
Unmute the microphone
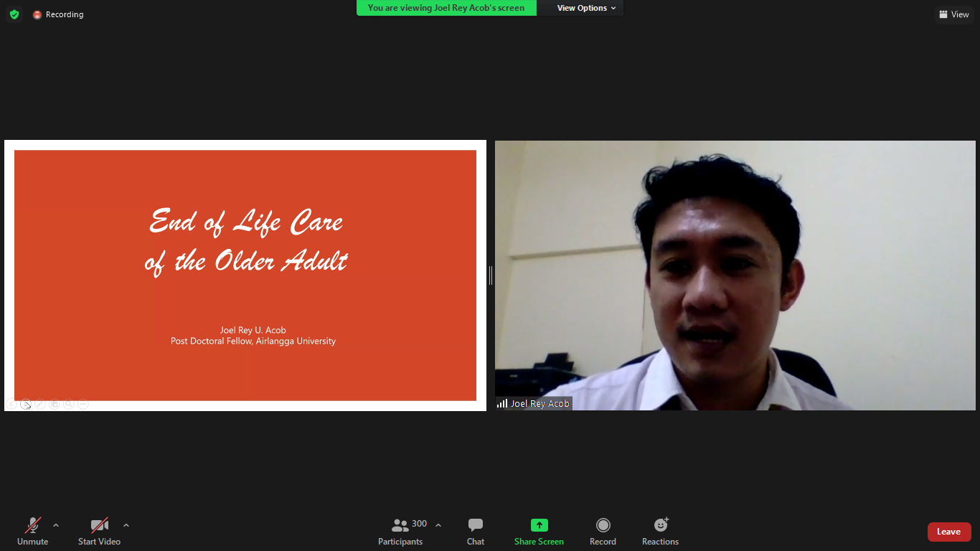pos(32,531)
